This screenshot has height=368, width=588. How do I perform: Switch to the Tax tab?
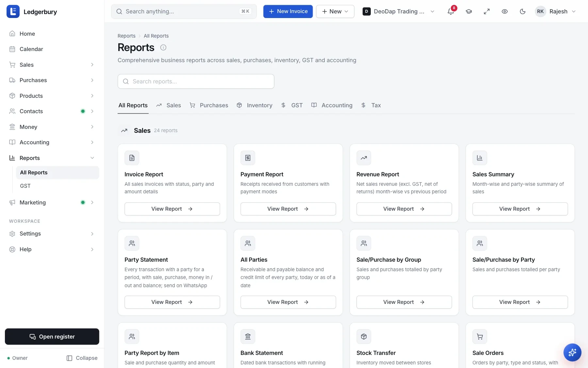click(x=371, y=105)
